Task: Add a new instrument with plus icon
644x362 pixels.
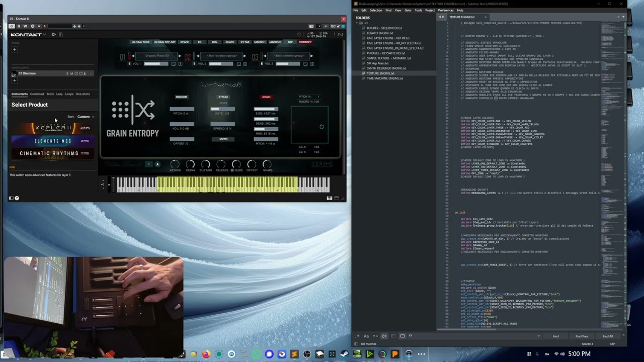Action: [15, 79]
